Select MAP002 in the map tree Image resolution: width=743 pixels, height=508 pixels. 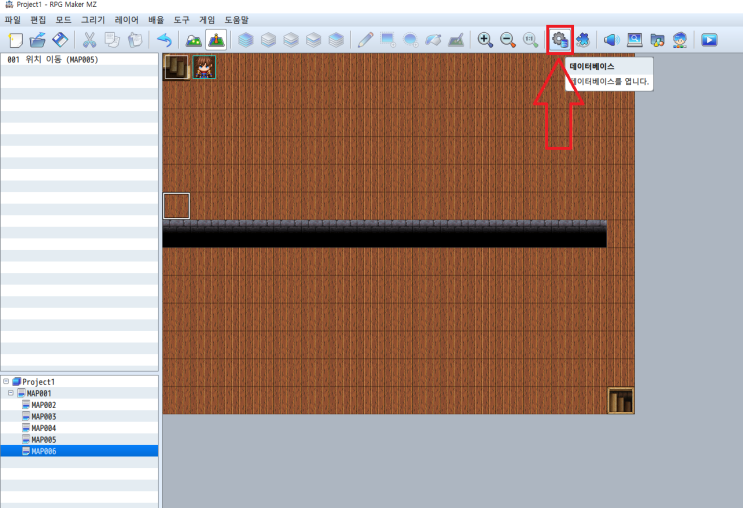click(x=44, y=405)
